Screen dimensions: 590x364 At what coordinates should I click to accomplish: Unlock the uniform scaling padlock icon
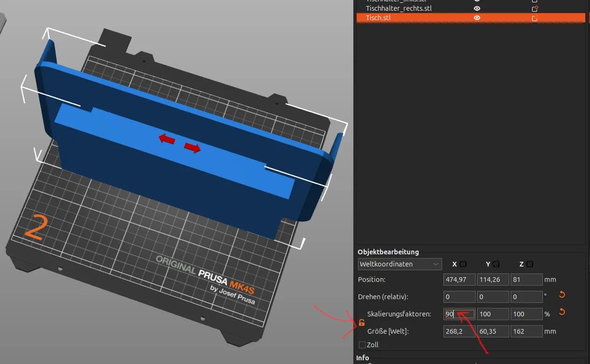(x=362, y=322)
